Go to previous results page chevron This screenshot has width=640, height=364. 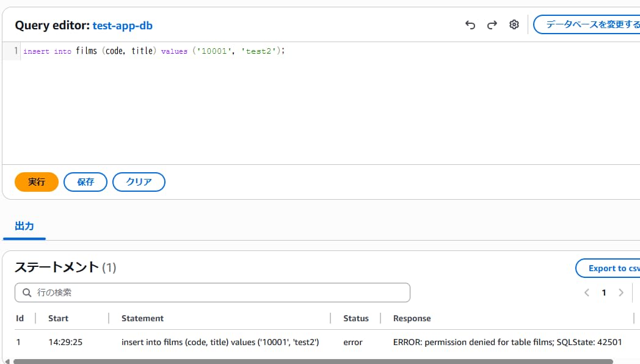[x=587, y=293]
